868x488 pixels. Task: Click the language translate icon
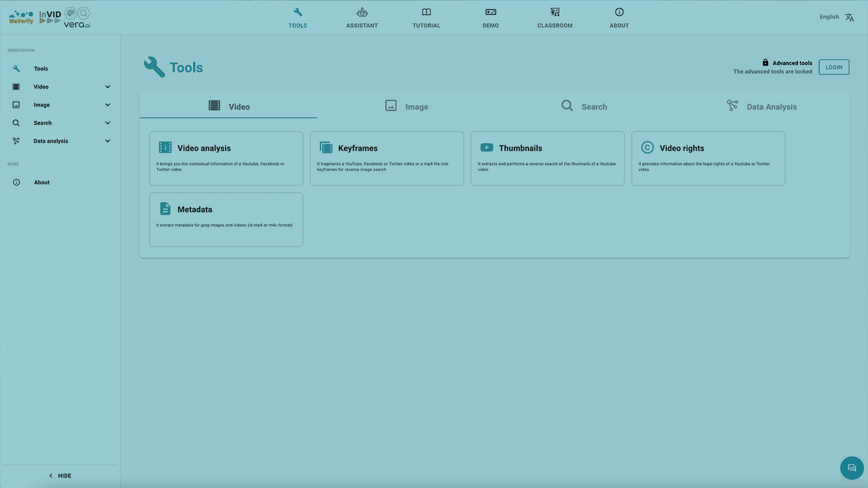[849, 17]
